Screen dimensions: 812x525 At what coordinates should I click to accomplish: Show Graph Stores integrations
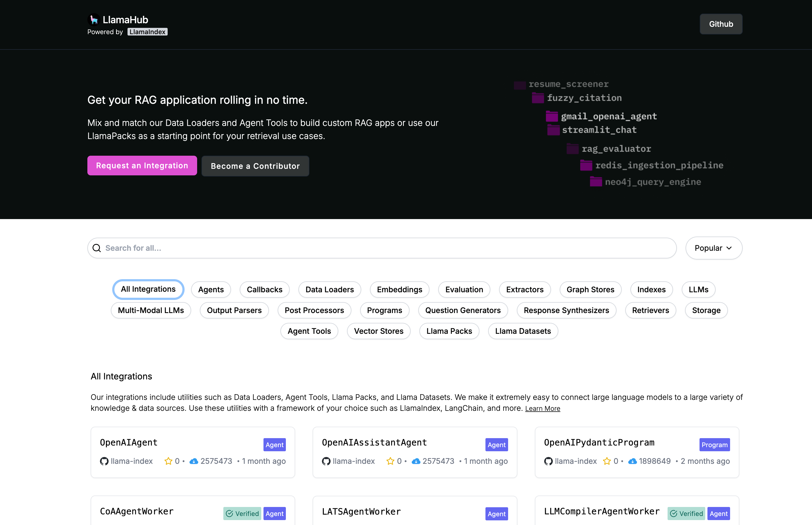(590, 290)
